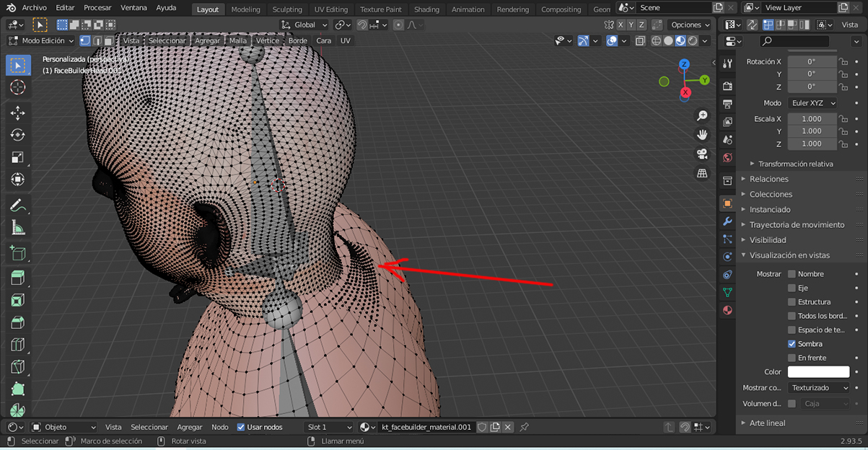Click the Agregar menu in node editor

[190, 427]
